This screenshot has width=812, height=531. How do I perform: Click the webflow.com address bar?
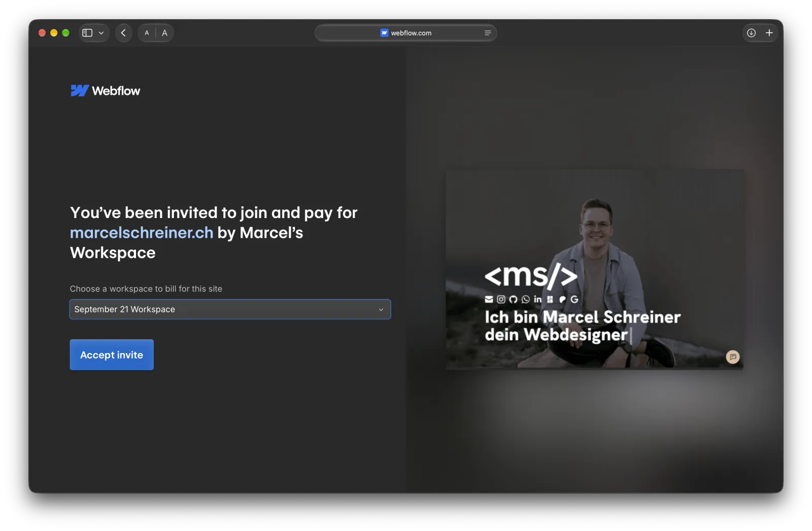405,33
